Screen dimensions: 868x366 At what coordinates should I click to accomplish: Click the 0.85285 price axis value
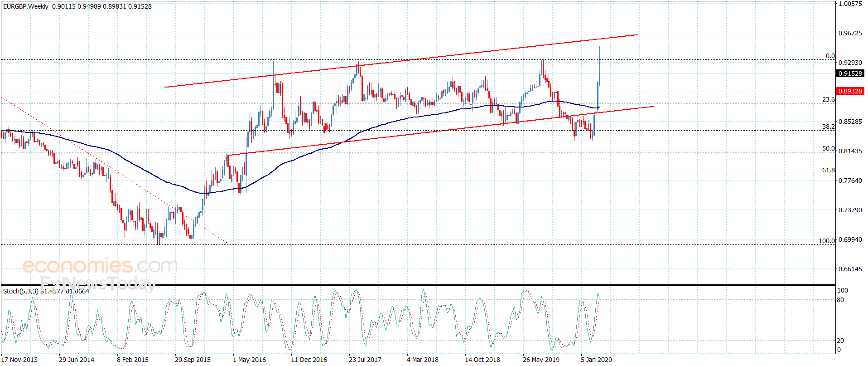(x=850, y=122)
